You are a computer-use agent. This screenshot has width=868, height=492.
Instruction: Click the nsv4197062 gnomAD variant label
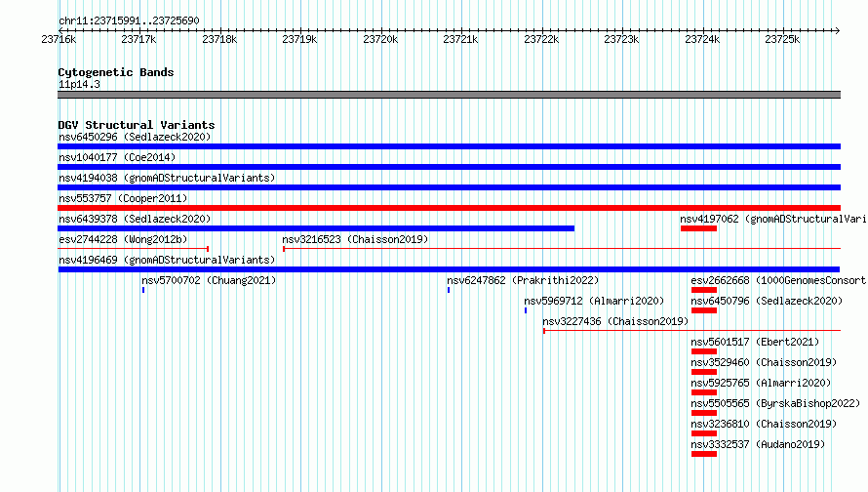click(773, 219)
